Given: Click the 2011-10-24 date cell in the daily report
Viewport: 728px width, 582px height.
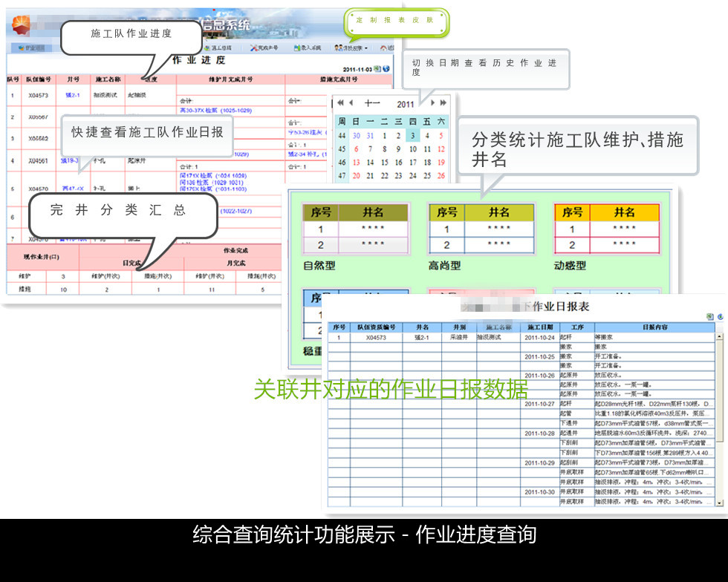Looking at the screenshot, I should [x=539, y=338].
